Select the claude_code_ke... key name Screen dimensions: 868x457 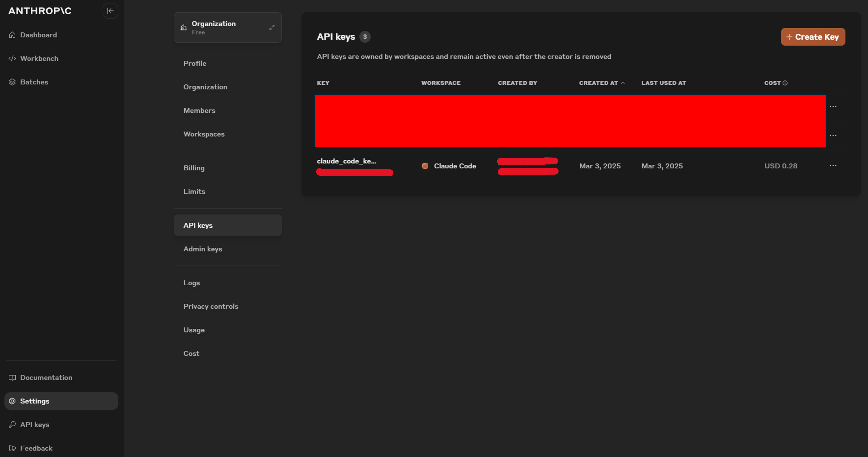tap(346, 161)
